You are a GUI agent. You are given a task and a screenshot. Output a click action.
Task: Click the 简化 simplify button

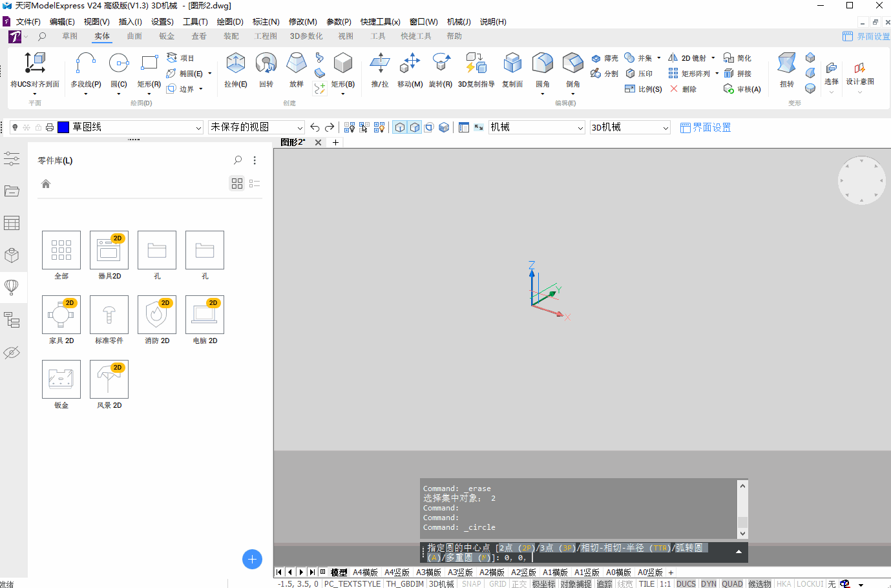pos(738,58)
